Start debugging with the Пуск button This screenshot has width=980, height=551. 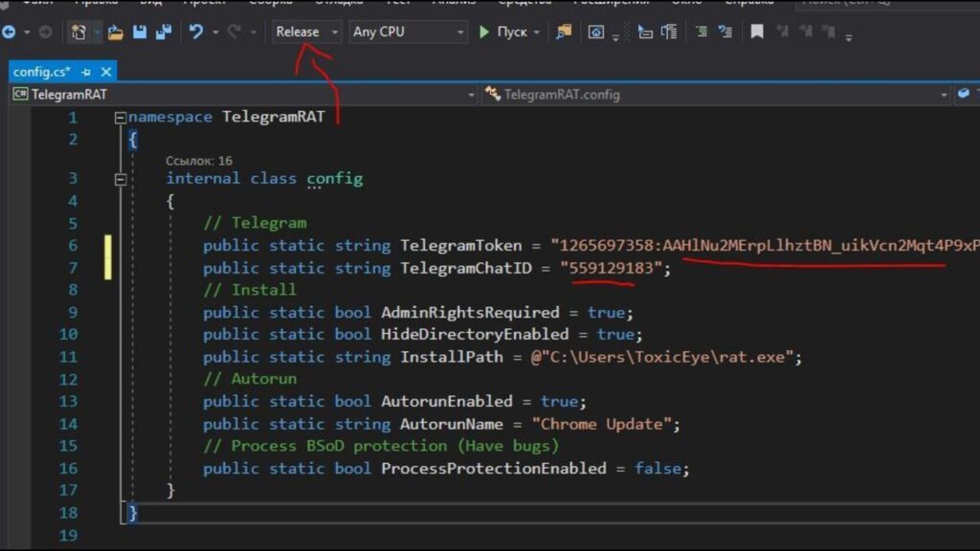click(x=503, y=32)
